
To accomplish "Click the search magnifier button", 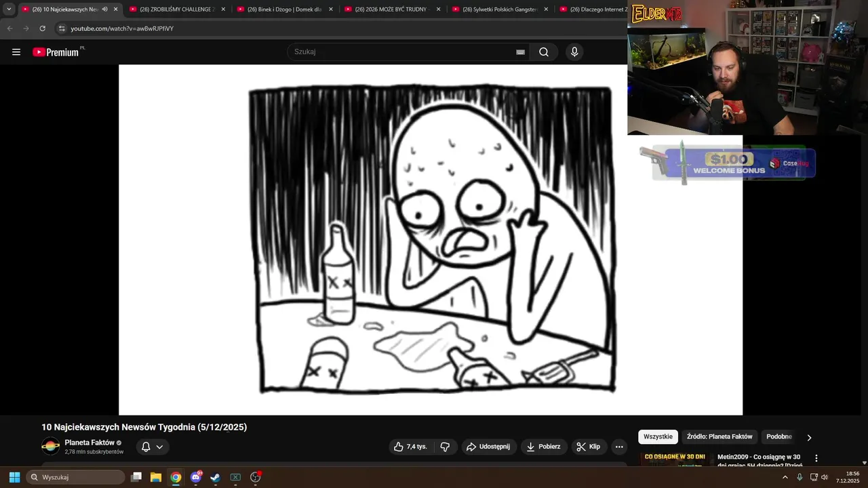I will pos(544,52).
